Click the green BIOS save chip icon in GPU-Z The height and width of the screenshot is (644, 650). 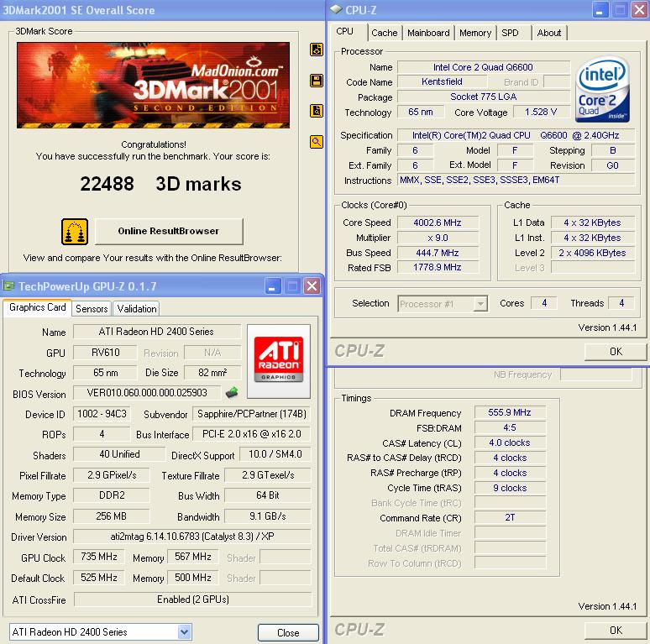pos(232,392)
